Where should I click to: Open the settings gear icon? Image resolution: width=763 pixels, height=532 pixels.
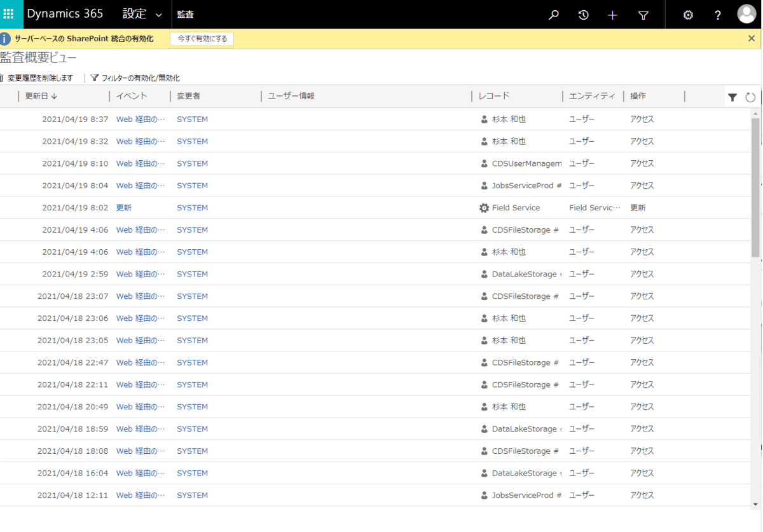click(x=688, y=15)
